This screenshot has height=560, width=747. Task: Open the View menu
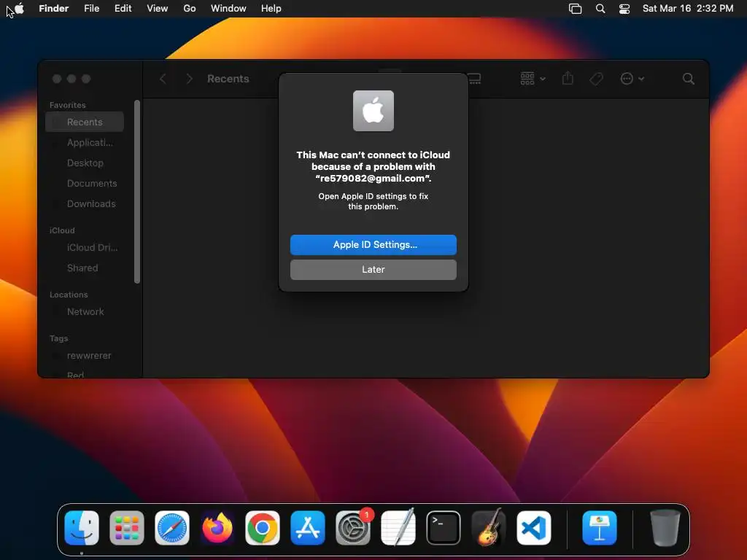[x=158, y=9]
